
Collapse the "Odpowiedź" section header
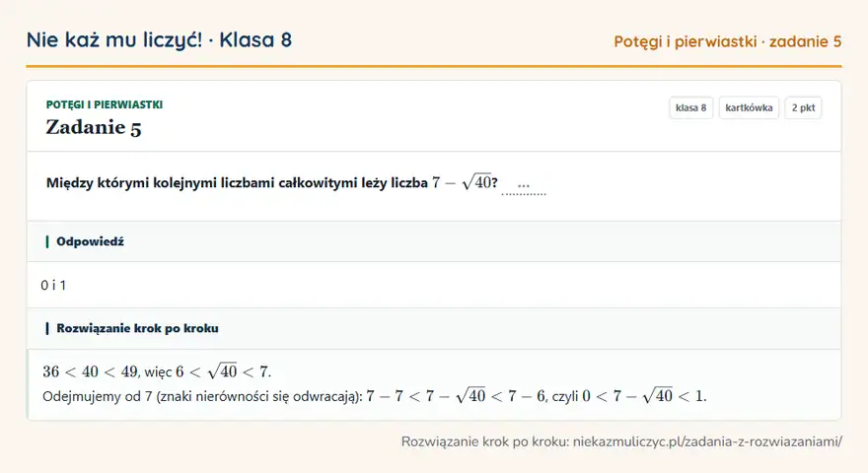[x=434, y=241]
